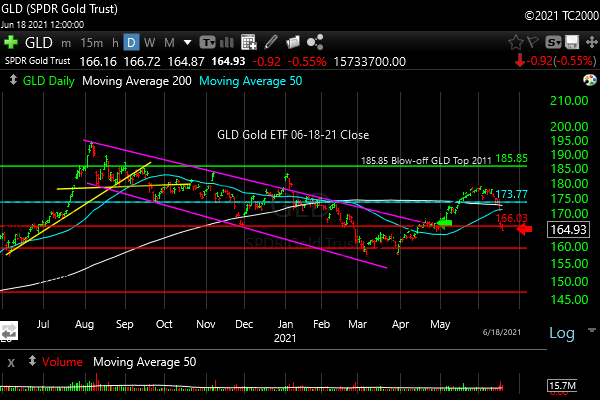Select the Weekly (W) timeframe
Screen dimensions: 600x400
[x=149, y=43]
